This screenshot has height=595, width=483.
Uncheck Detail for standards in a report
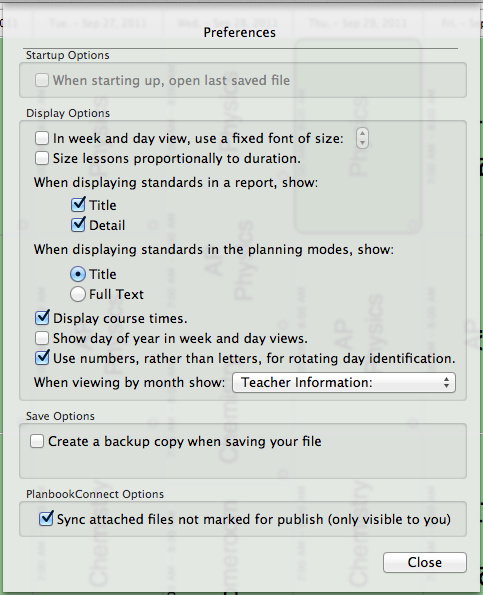[x=78, y=225]
